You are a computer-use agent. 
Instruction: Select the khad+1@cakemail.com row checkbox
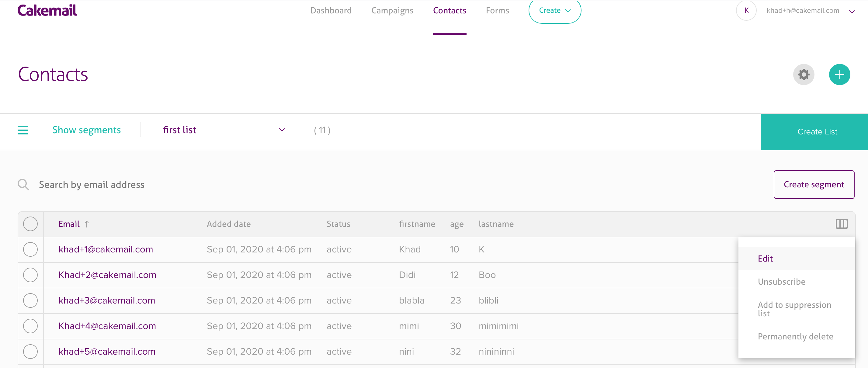[x=30, y=249]
